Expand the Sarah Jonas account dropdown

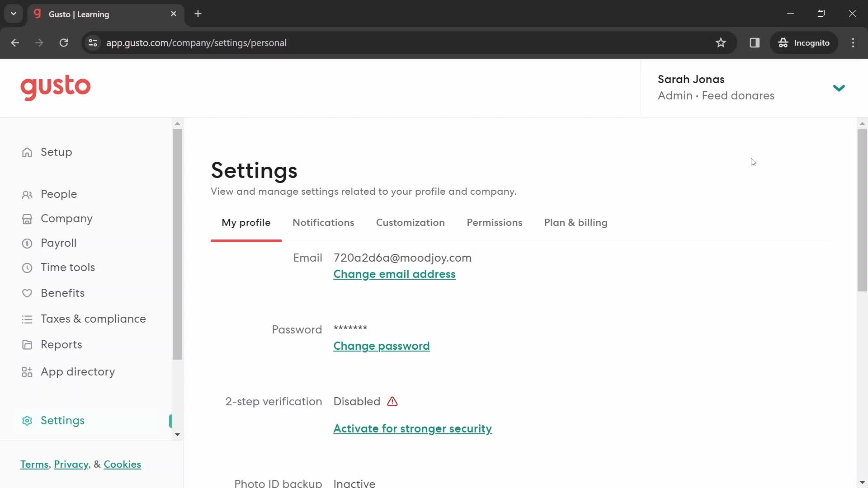point(840,88)
